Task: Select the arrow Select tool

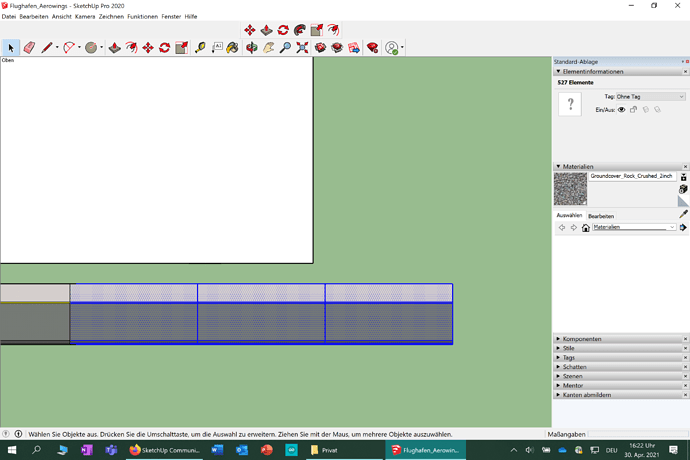Action: tap(11, 48)
